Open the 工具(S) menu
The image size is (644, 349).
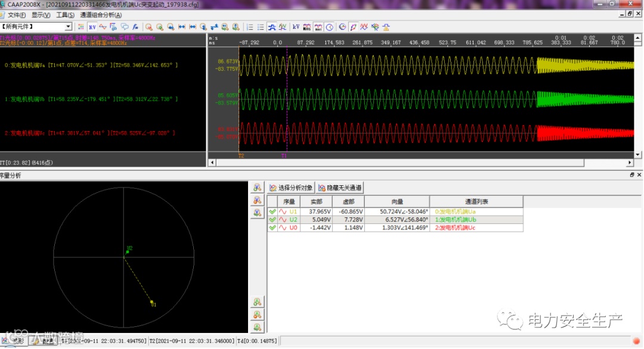click(x=65, y=15)
